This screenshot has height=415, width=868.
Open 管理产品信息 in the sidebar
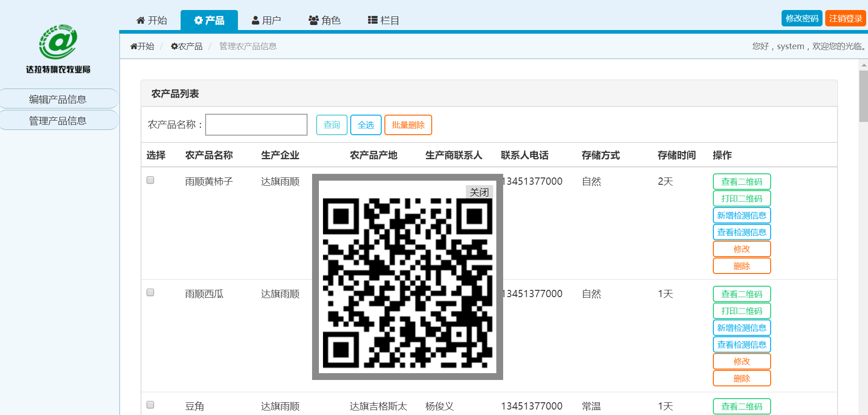tap(58, 121)
